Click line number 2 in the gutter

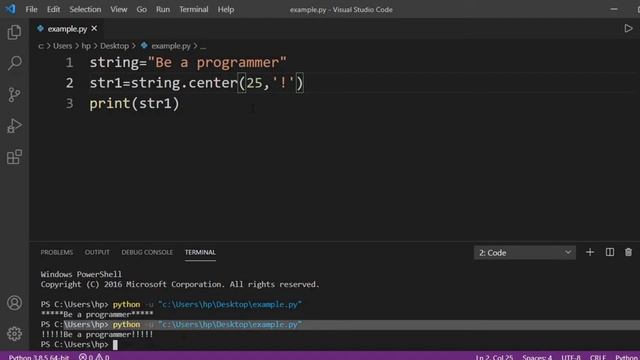(69, 83)
